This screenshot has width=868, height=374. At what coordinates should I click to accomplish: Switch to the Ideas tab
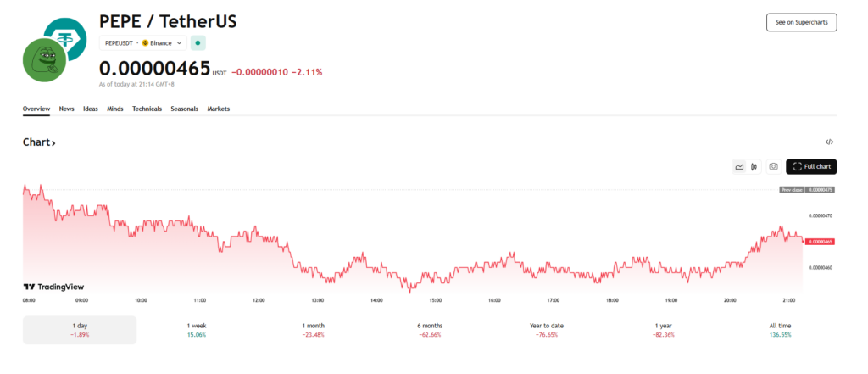pos(91,109)
